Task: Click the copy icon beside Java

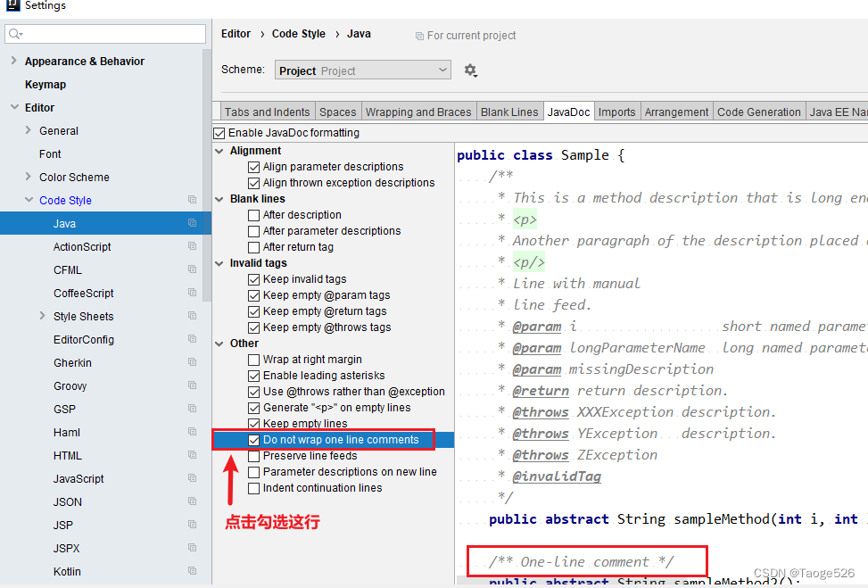Action: click(192, 222)
